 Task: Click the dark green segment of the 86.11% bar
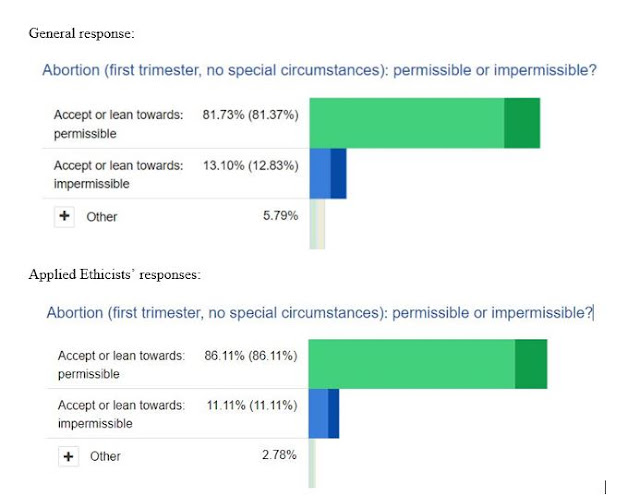click(531, 363)
